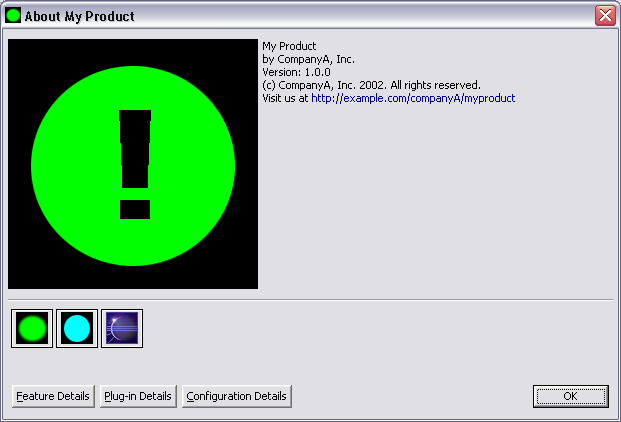Click the 'About My Product' title text
This screenshot has width=621, height=422.
[80, 16]
